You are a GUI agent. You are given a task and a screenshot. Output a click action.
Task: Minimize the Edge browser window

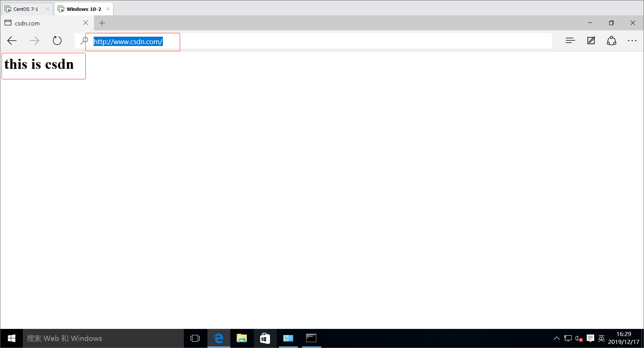click(x=590, y=23)
